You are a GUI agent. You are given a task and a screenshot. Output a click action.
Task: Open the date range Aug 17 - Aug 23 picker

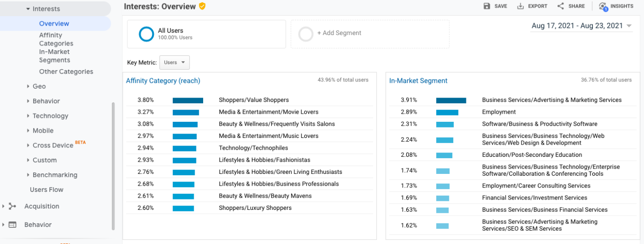click(582, 26)
